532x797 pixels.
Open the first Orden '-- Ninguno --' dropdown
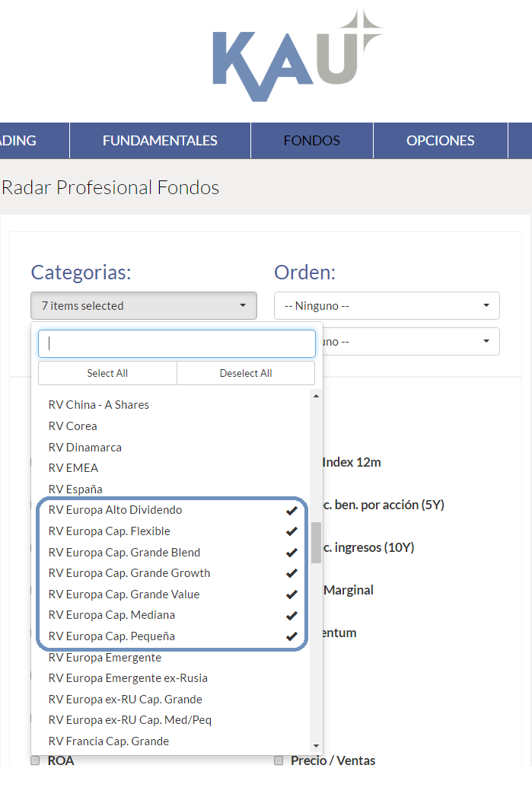(387, 305)
